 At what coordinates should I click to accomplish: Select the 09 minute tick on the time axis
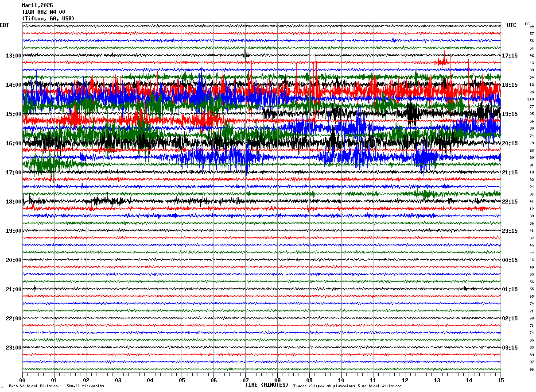tap(309, 380)
